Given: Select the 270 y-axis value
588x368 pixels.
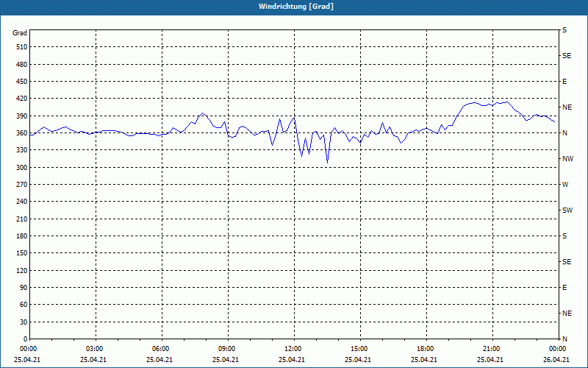Looking at the screenshot, I should pos(22,185).
